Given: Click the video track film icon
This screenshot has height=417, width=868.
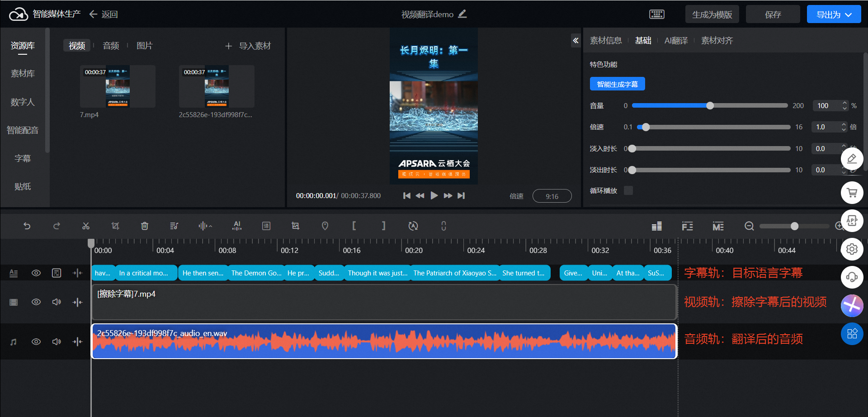Looking at the screenshot, I should (x=14, y=302).
